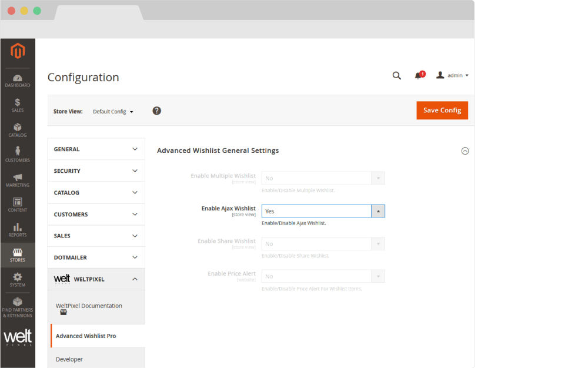
Task: Click the search magnifier icon
Action: point(397,76)
